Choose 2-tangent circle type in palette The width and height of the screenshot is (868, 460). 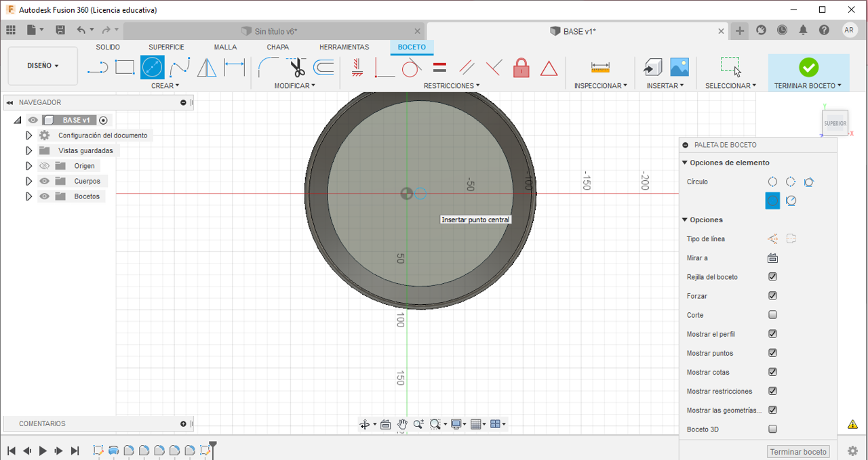click(791, 201)
